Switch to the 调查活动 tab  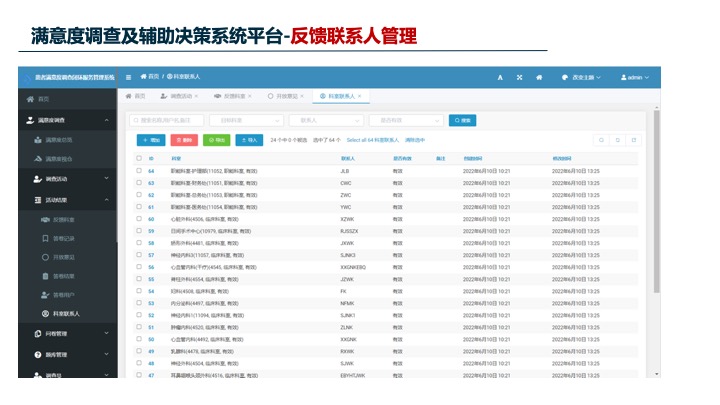(180, 96)
